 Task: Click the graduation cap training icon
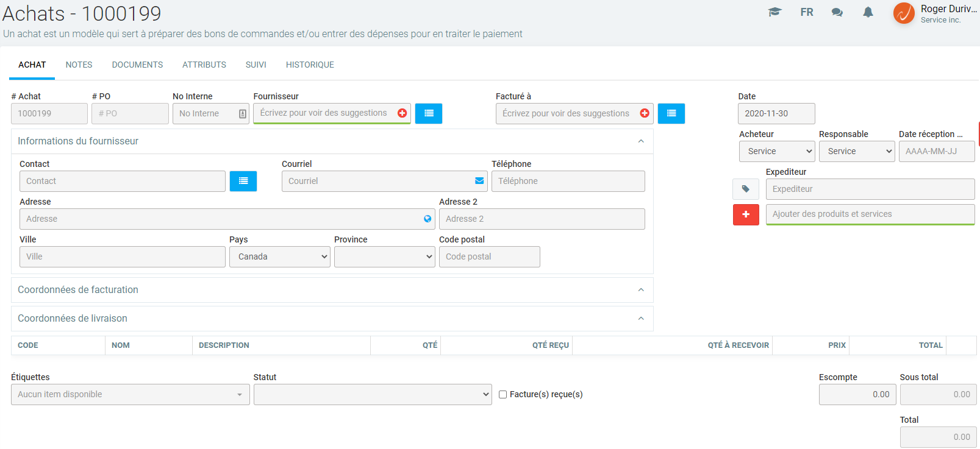[x=774, y=12]
